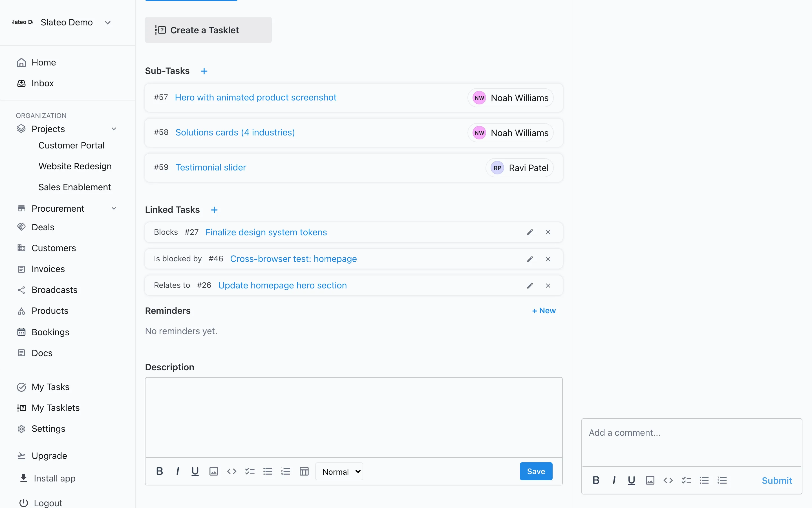812x508 pixels.
Task: Edit the Finalize design system tokens link
Action: click(x=530, y=232)
